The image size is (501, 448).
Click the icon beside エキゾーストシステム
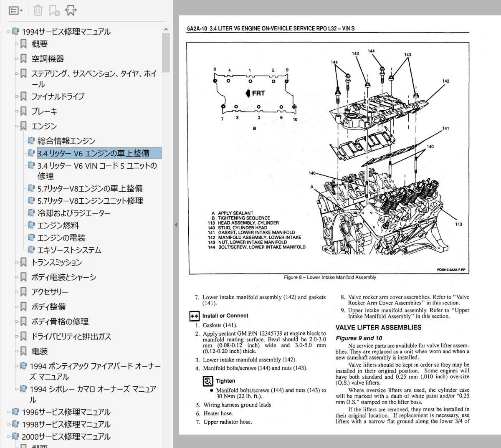coord(31,250)
